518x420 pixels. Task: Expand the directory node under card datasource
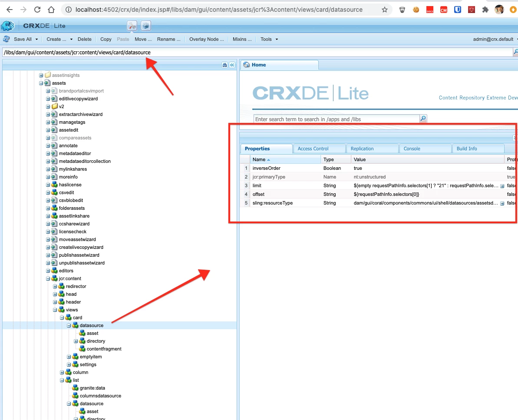[76, 341]
